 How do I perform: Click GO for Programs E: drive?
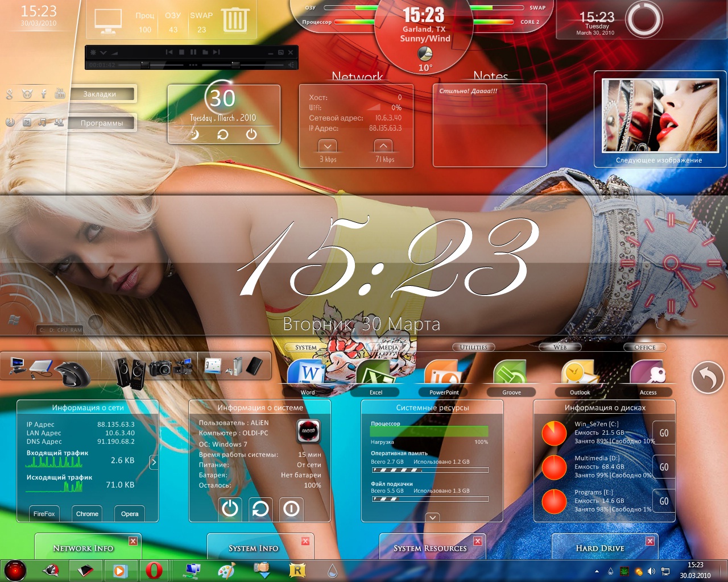coord(664,501)
